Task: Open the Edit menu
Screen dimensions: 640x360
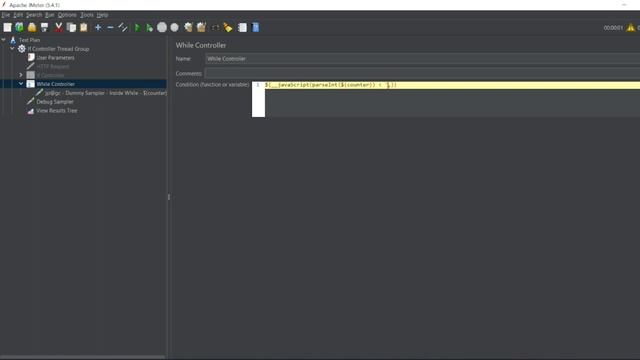Action: coord(18,15)
